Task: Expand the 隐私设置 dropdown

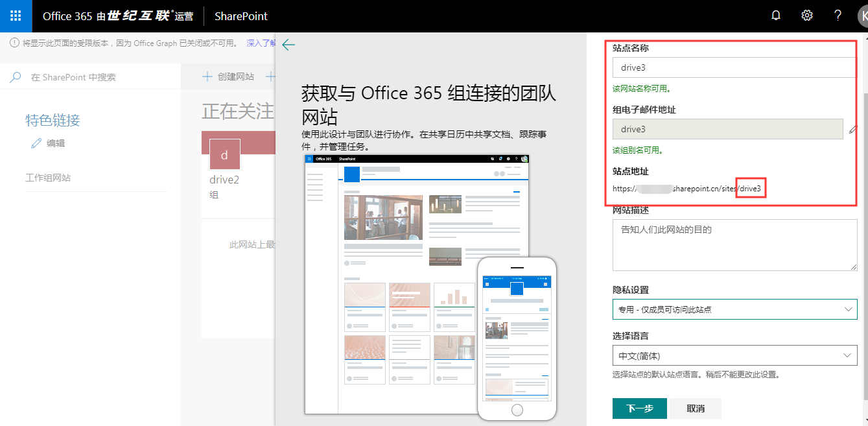Action: tap(734, 310)
